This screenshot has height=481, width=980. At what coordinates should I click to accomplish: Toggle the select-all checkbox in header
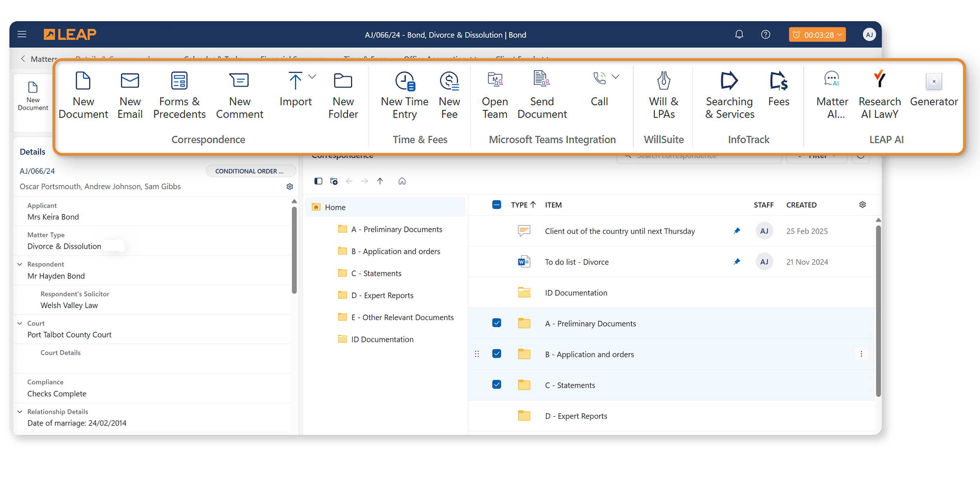pos(497,205)
